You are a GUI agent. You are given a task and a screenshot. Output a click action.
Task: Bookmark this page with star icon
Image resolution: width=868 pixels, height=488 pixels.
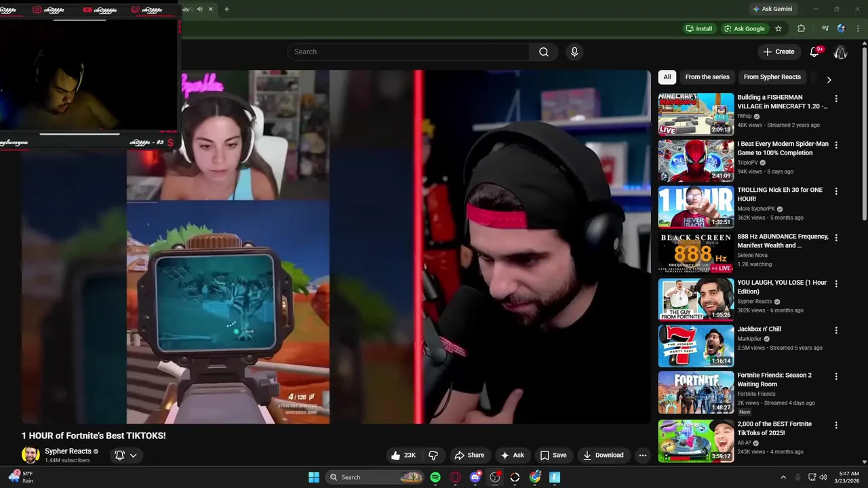pos(778,28)
